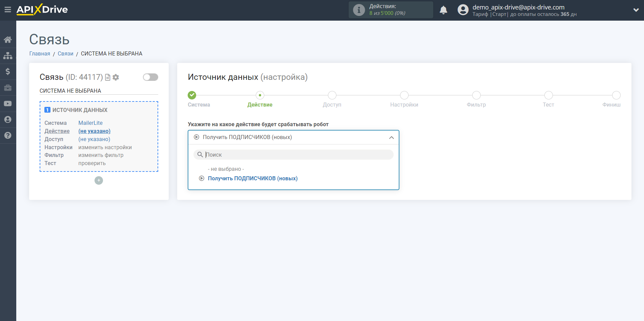Go to home sidebar icon
This screenshot has width=644, height=321.
[8, 40]
